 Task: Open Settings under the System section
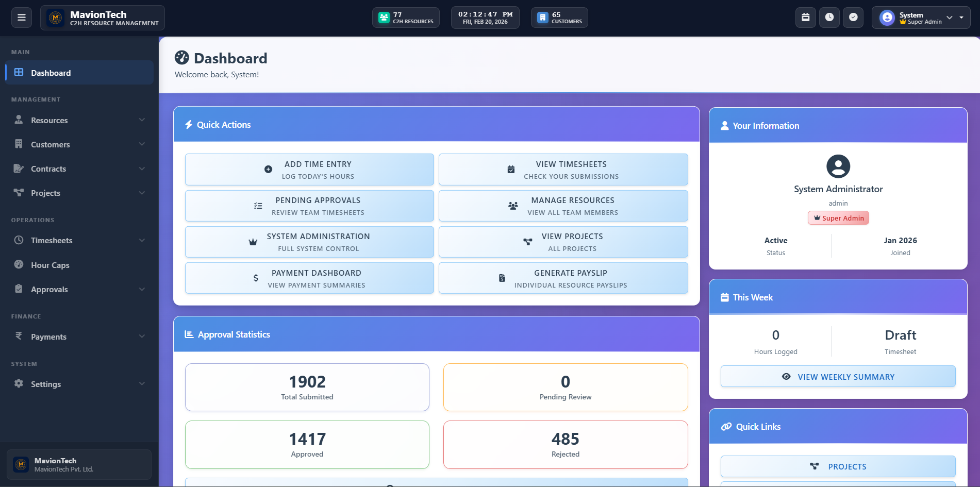click(x=46, y=384)
